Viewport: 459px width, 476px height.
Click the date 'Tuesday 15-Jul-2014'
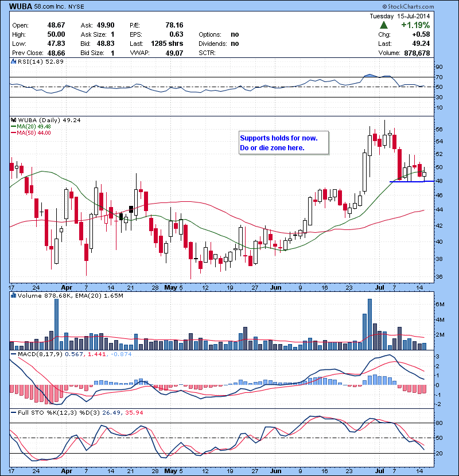(400, 16)
